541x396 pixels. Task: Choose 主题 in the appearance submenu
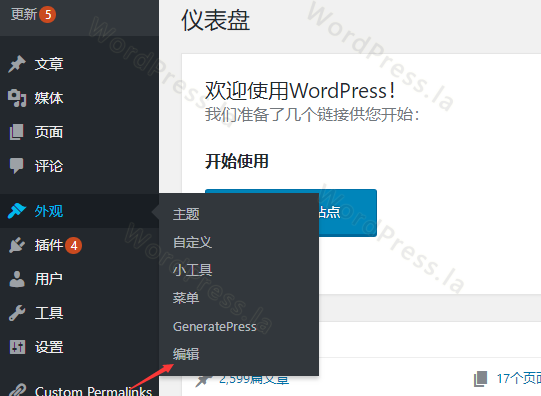point(186,214)
